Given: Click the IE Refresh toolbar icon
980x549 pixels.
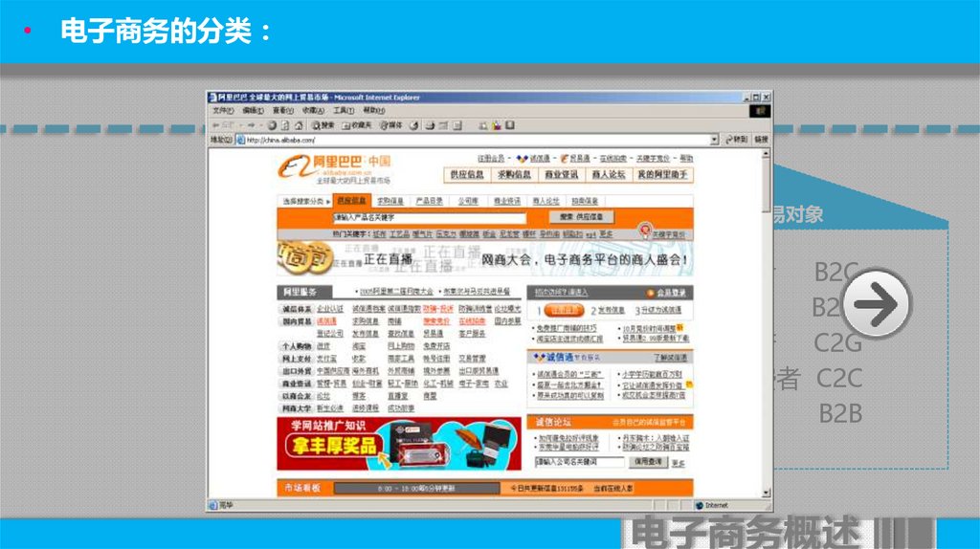Looking at the screenshot, I should click(x=285, y=125).
